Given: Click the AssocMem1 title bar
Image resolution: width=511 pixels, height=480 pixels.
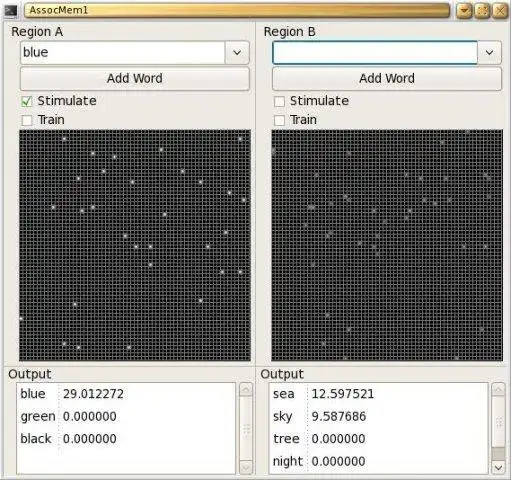Looking at the screenshot, I should pyautogui.click(x=237, y=11).
